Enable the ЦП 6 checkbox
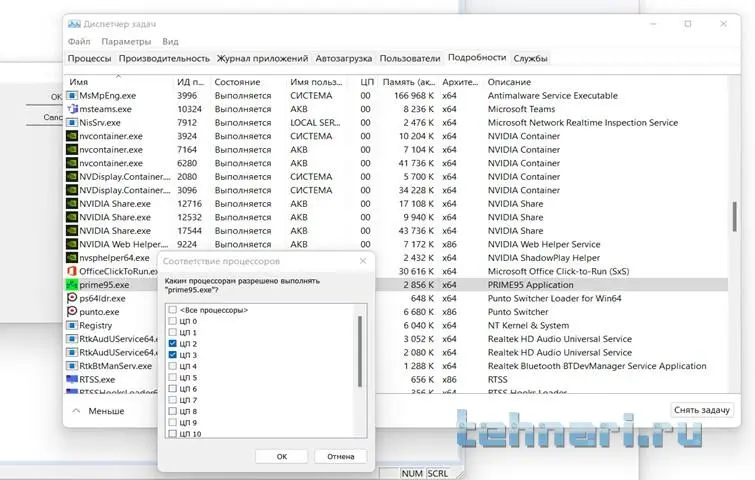 [x=172, y=389]
